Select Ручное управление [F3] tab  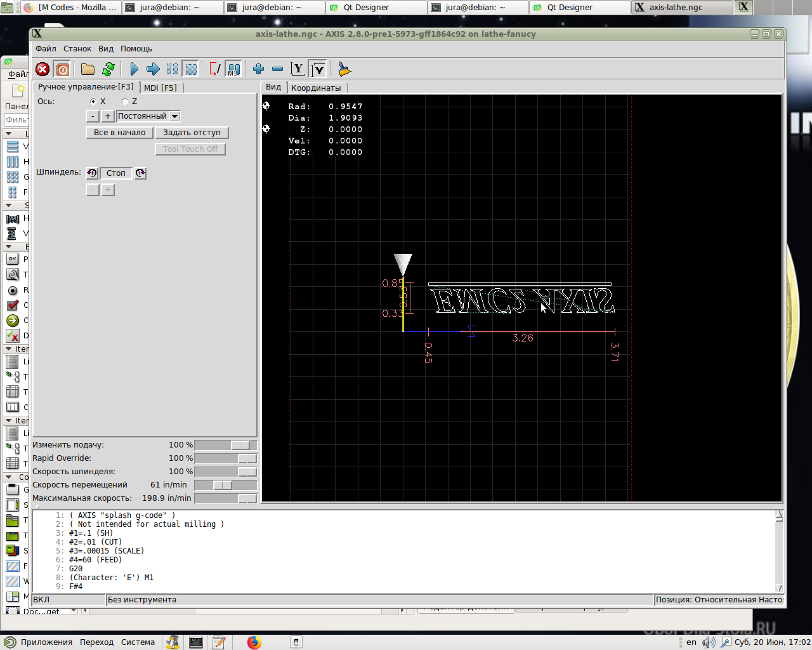[86, 87]
